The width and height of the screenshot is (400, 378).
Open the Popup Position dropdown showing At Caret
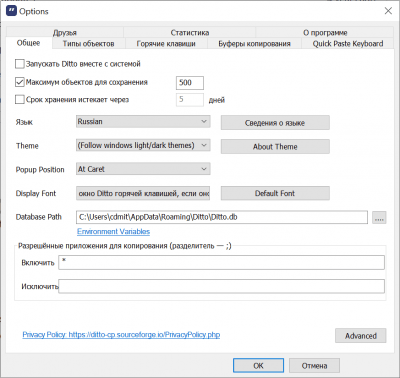click(x=143, y=169)
